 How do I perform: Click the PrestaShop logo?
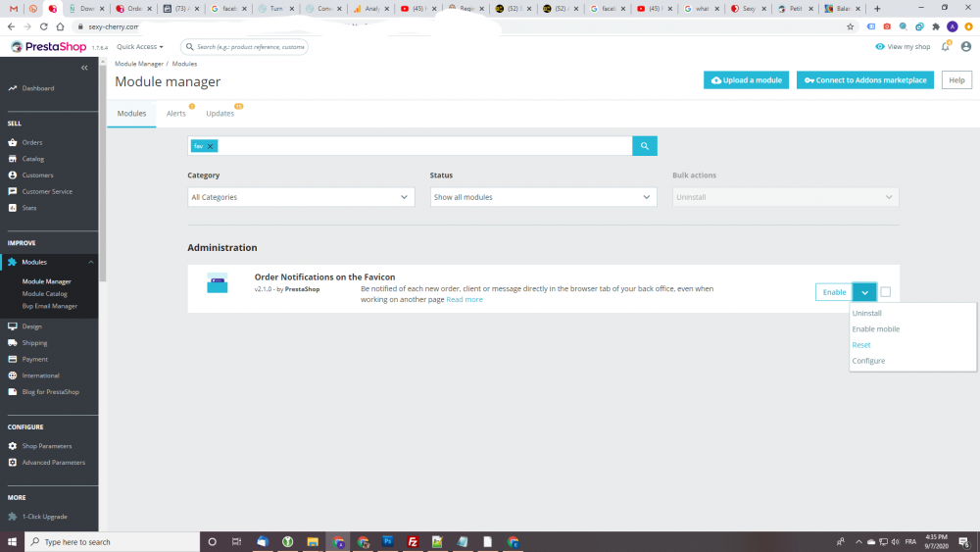coord(49,47)
